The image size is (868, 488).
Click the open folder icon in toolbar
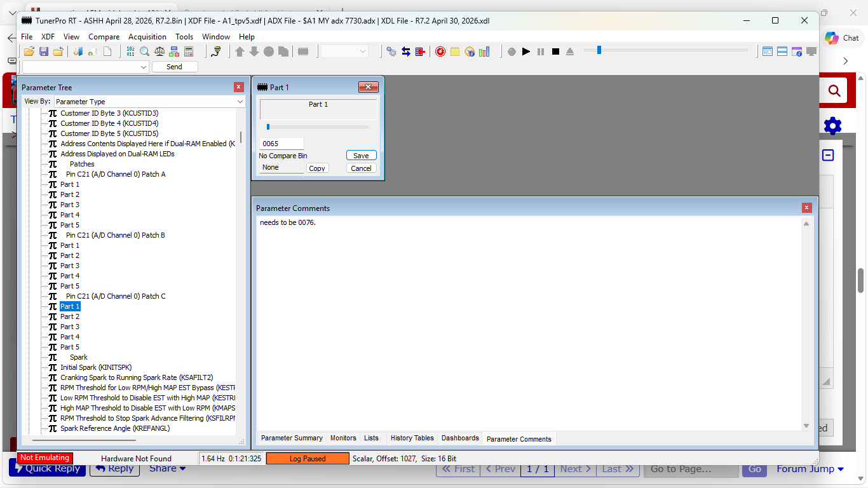(29, 51)
